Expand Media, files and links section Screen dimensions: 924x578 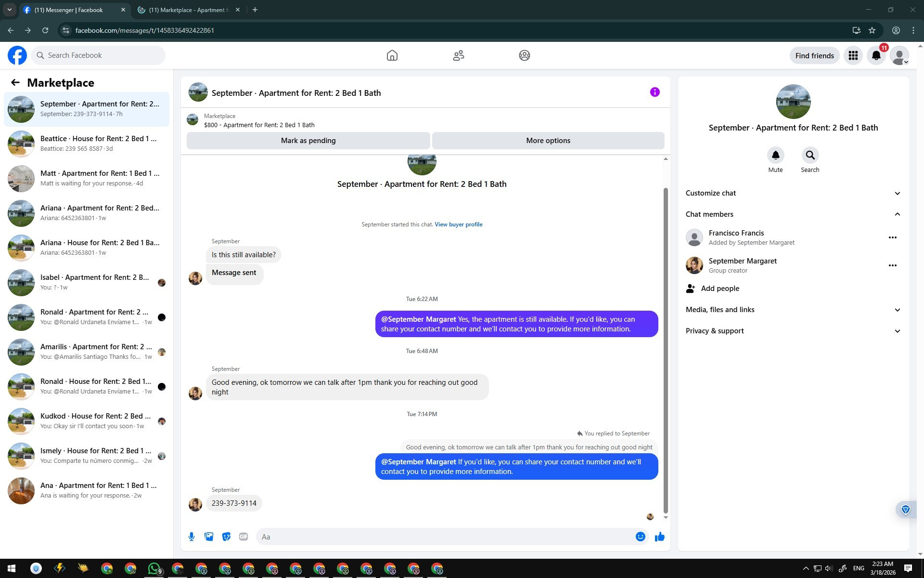[x=793, y=310]
